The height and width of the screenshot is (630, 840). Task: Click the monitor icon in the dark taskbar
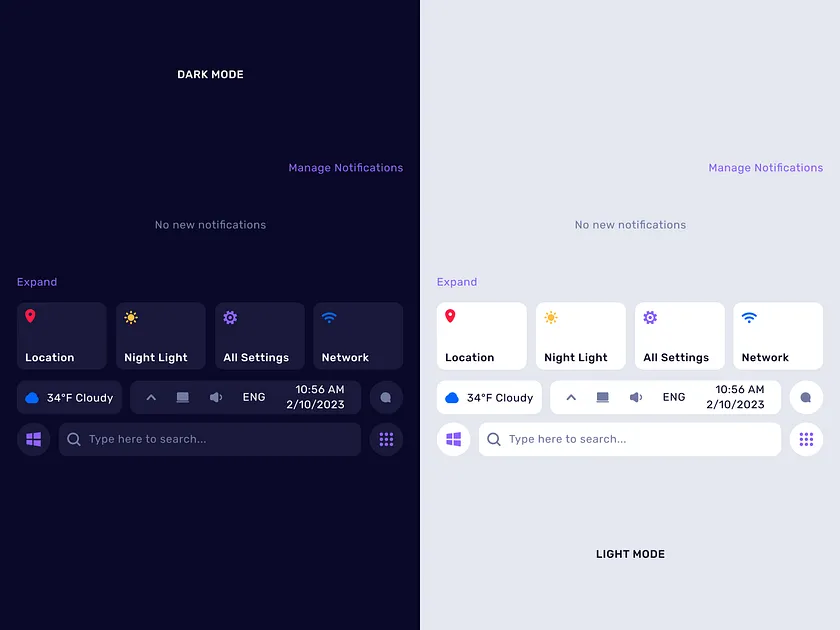[x=182, y=397]
